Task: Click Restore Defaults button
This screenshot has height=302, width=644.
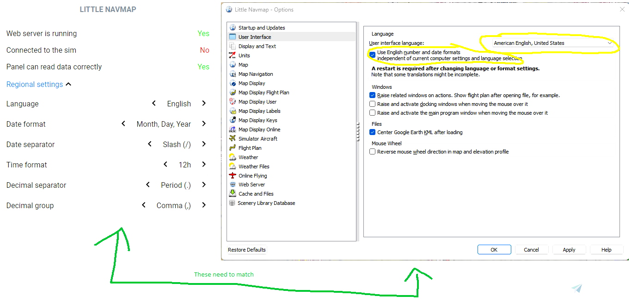Action: (x=247, y=250)
